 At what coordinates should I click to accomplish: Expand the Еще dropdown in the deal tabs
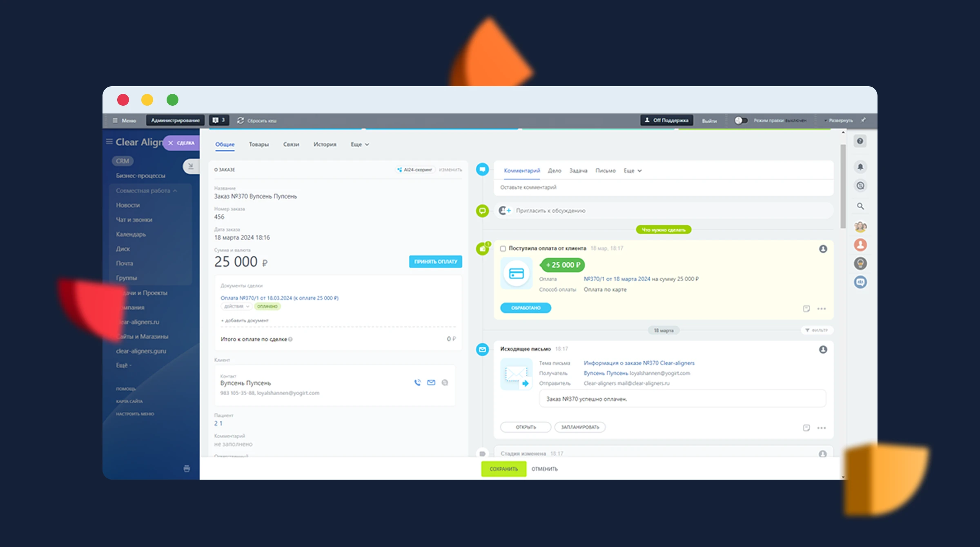click(x=360, y=145)
